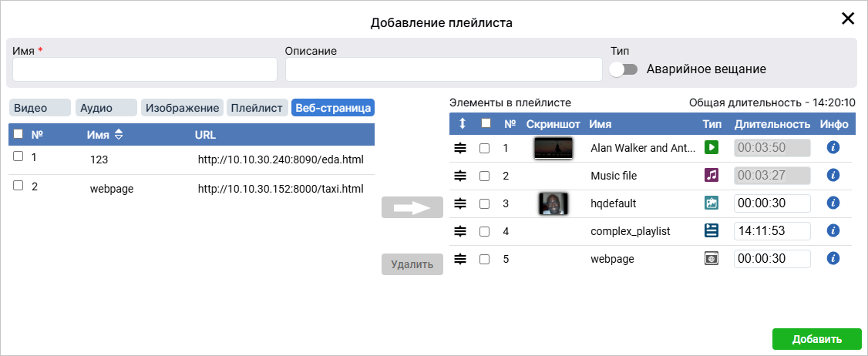The image size is (868, 356).
Task: Check the box for source item 123
Action: click(19, 156)
